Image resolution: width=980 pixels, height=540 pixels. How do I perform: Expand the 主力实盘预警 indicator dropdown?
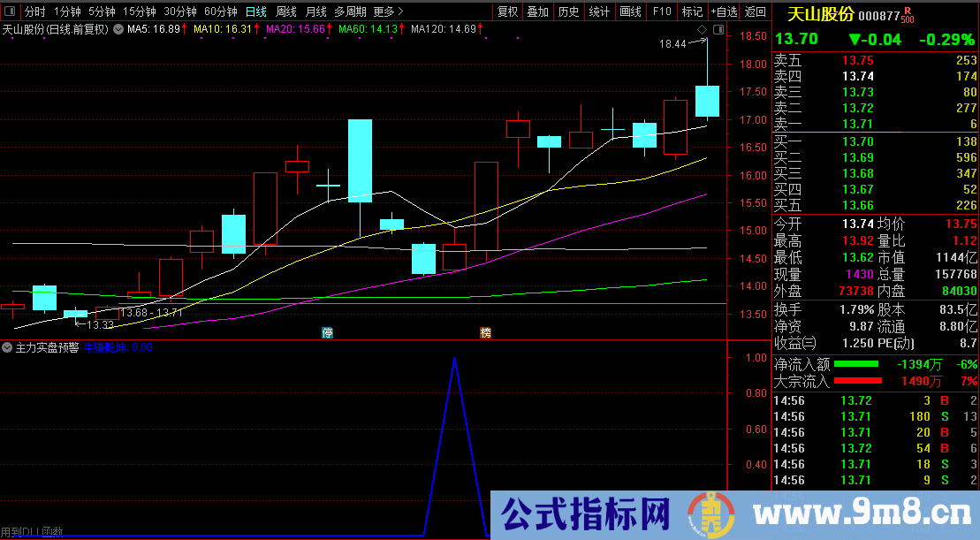[8, 348]
